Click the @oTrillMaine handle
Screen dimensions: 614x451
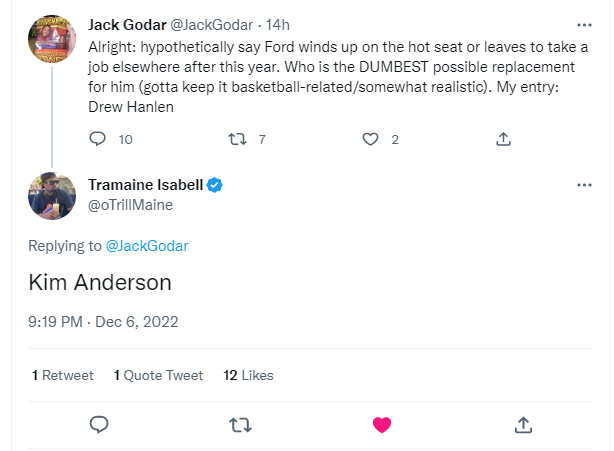pos(130,205)
